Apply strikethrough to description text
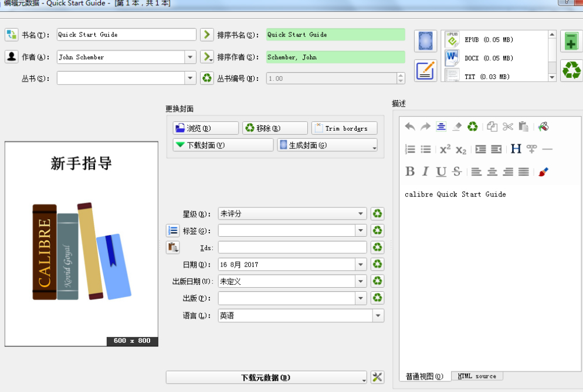 click(456, 172)
